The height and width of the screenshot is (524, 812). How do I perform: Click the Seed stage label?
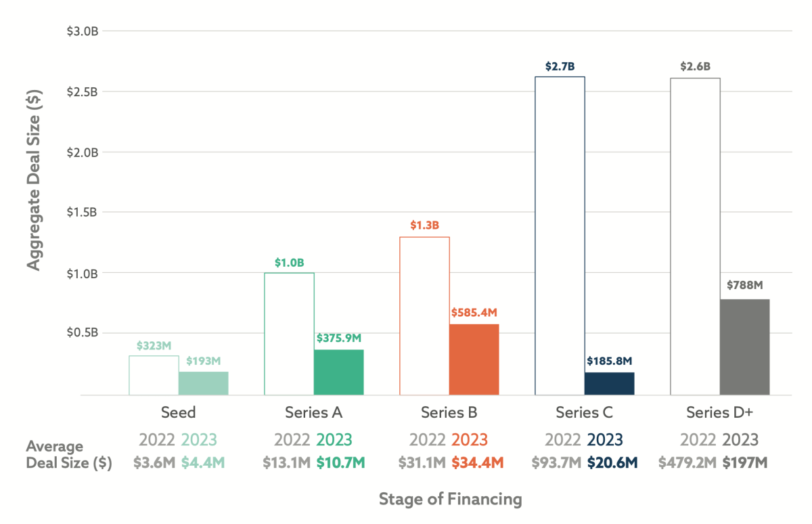179,412
